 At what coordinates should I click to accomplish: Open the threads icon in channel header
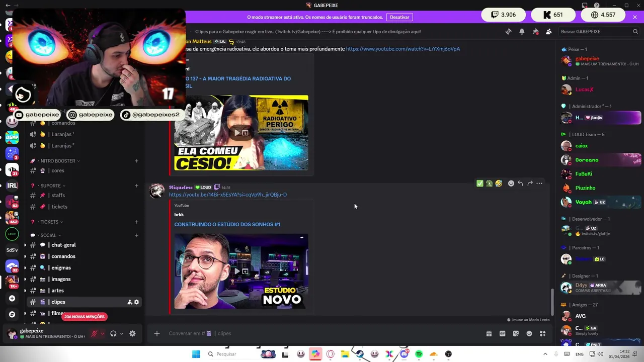[508, 31]
